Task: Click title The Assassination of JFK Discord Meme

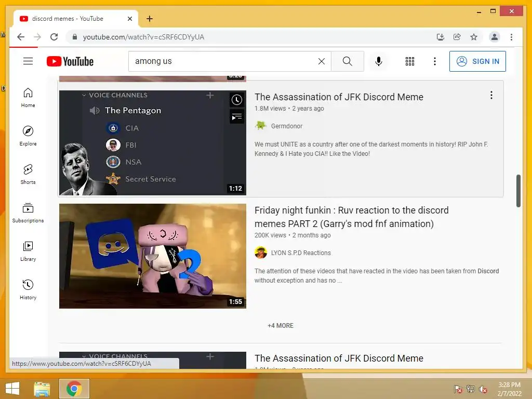Action: click(x=339, y=97)
